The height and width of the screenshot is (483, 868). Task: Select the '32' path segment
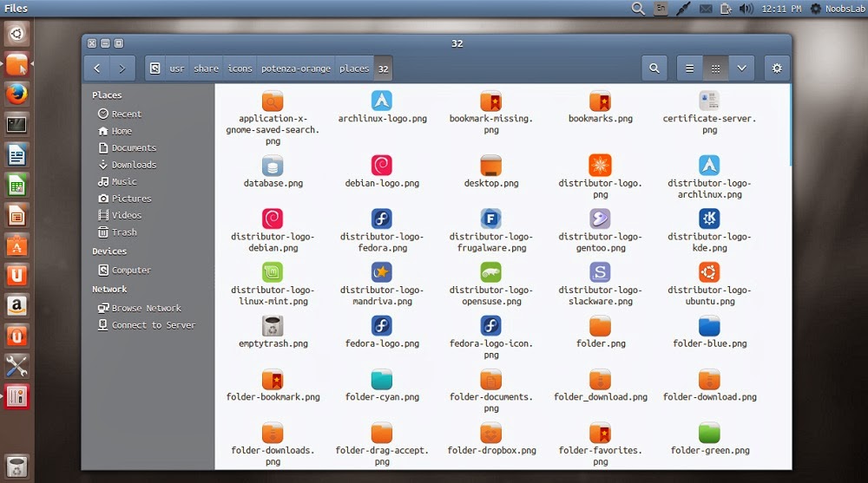pyautogui.click(x=383, y=69)
